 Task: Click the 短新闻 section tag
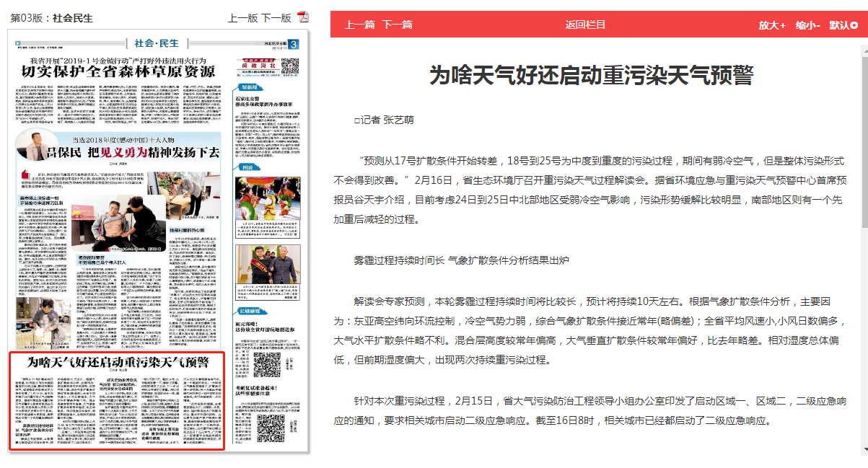point(249,87)
